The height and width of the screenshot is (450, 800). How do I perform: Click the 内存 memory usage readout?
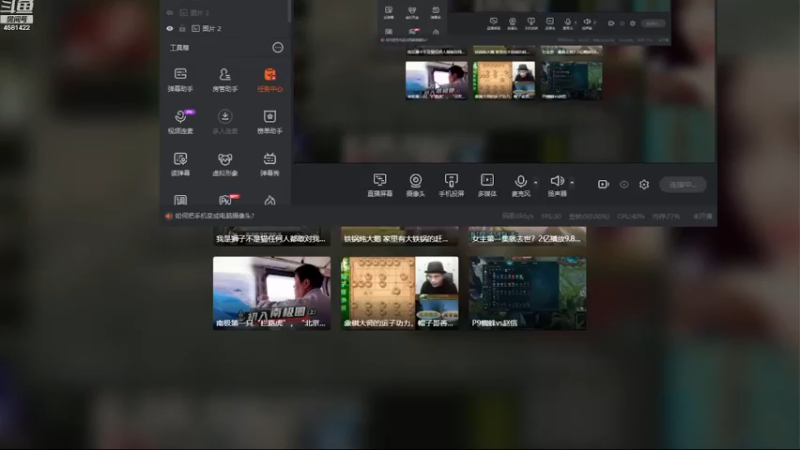point(666,216)
